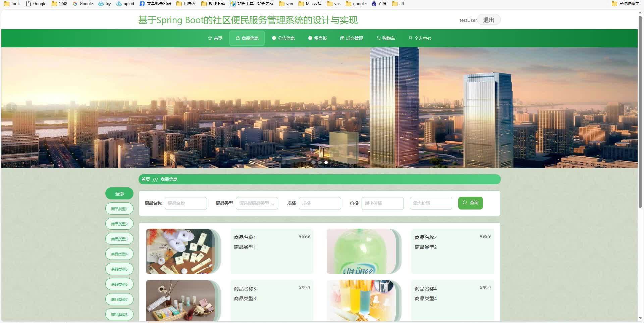Open the Google bookmark with G logo
Viewport: 644px width, 323px height.
pos(83,4)
